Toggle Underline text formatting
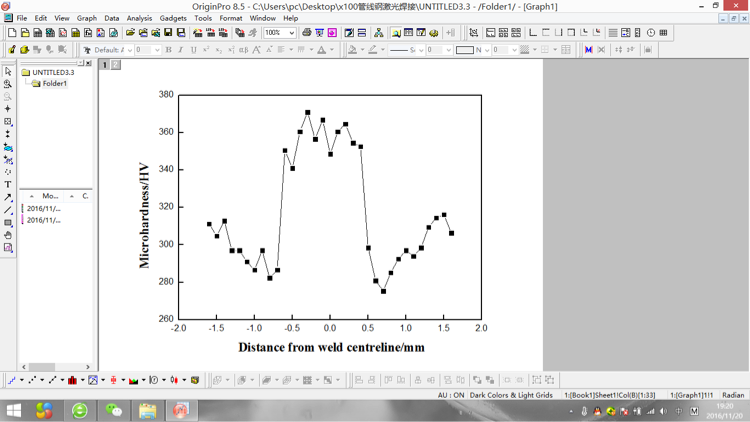Image resolution: width=750 pixels, height=422 pixels. (x=193, y=50)
